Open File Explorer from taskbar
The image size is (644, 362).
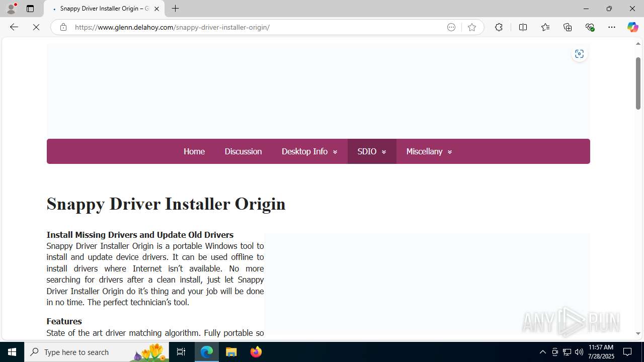tap(231, 352)
